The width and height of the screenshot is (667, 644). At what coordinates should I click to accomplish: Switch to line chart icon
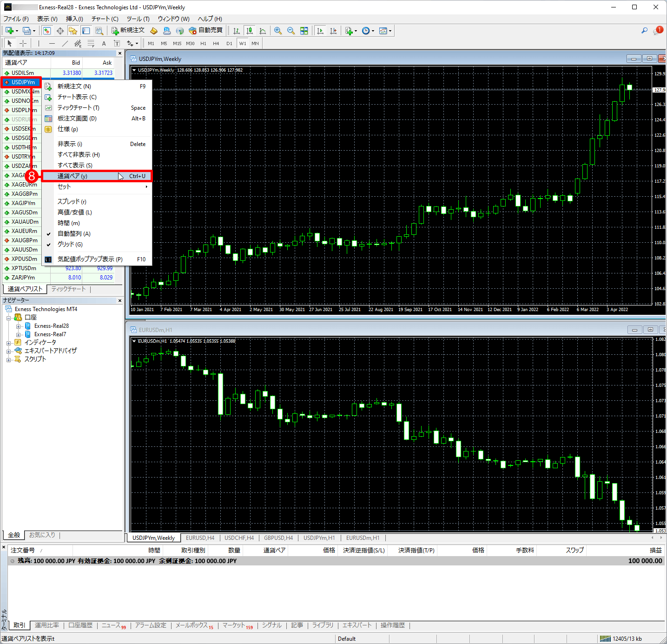coord(263,31)
